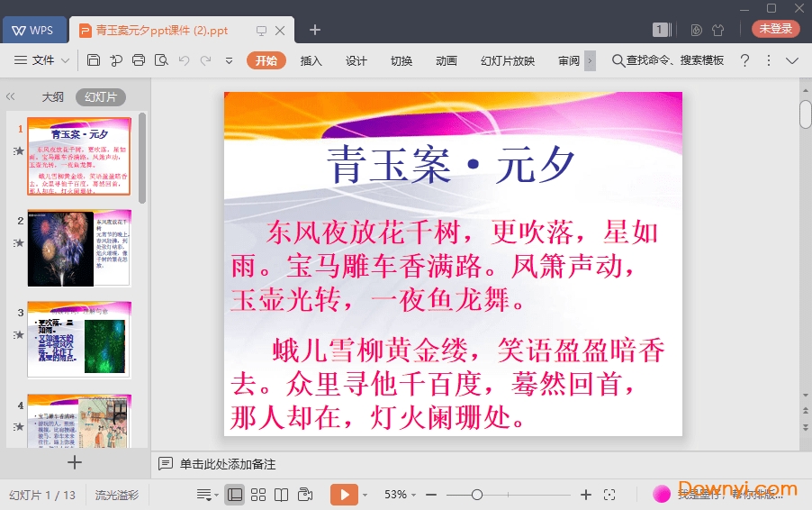This screenshot has width=812, height=510.
Task: Click animation star icon beside slide 2
Action: [19, 242]
